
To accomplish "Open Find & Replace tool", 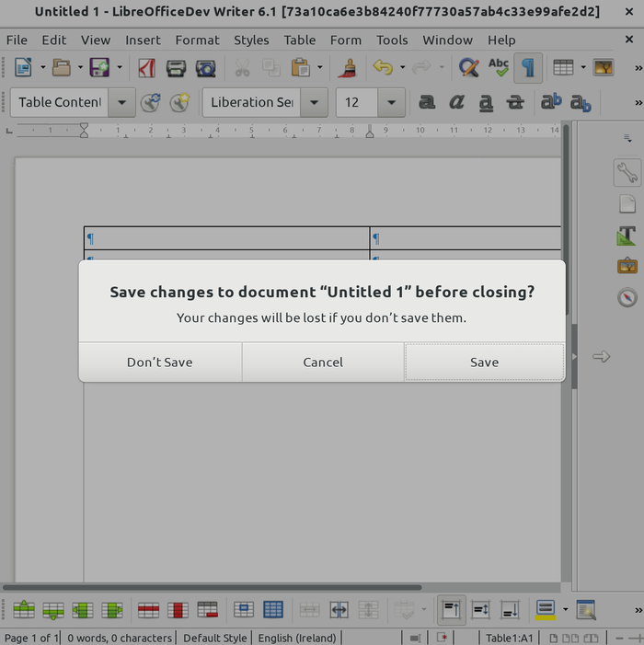I will coord(468,68).
